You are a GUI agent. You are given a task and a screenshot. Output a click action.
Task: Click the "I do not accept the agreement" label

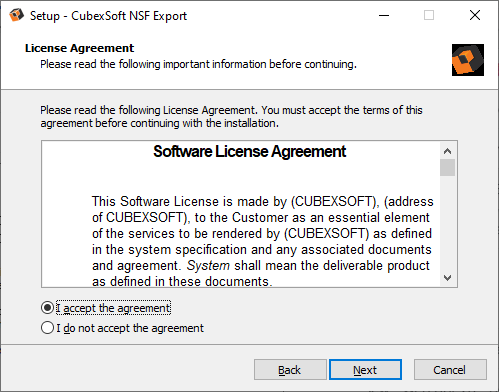130,328
